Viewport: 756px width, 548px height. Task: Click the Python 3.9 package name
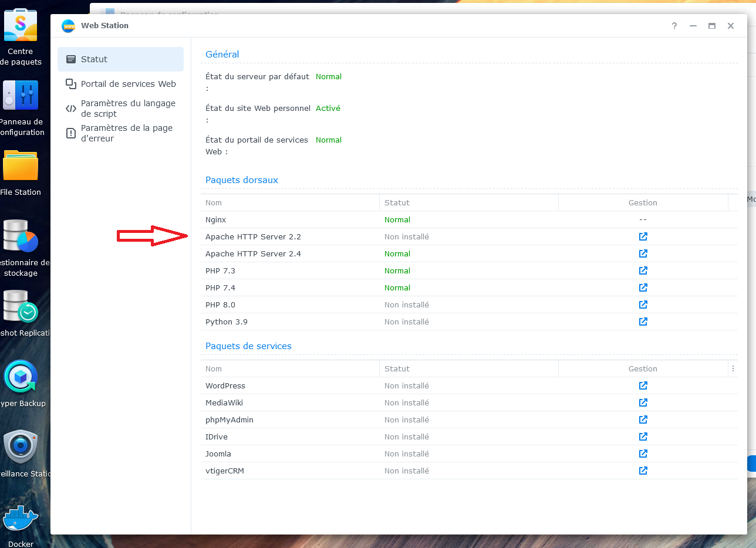(227, 322)
